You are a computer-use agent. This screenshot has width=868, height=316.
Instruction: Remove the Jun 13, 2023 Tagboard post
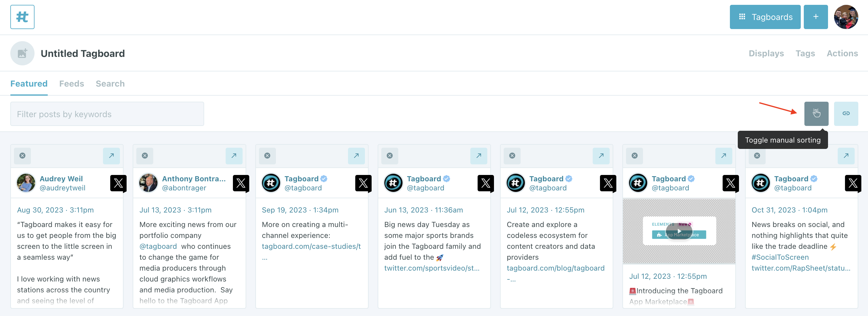[x=389, y=156]
